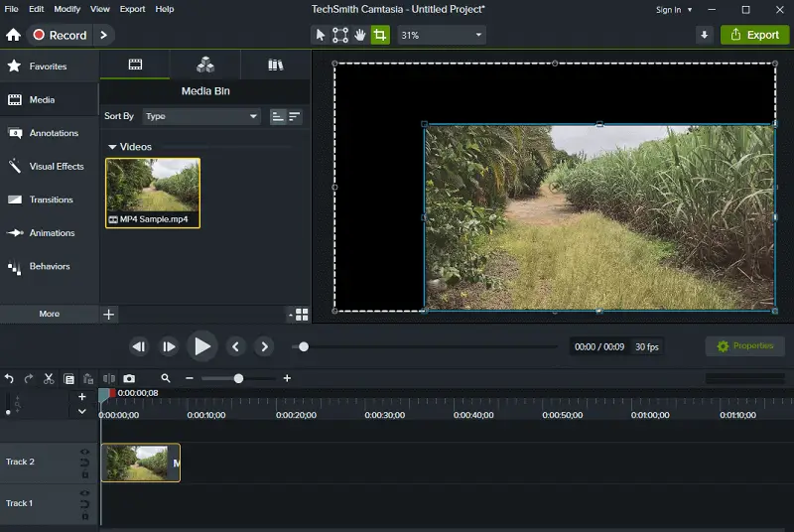Click the 00:00 / 00:09 time display
The width and height of the screenshot is (794, 532).
point(599,346)
